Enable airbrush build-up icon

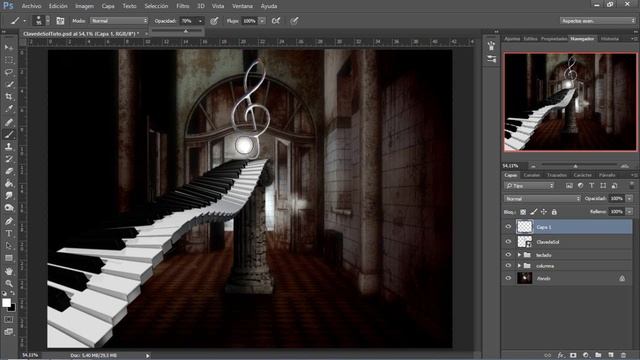tap(276, 21)
